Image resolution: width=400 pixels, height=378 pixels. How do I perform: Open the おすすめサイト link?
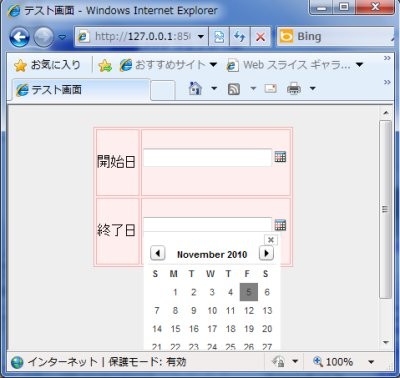point(163,65)
